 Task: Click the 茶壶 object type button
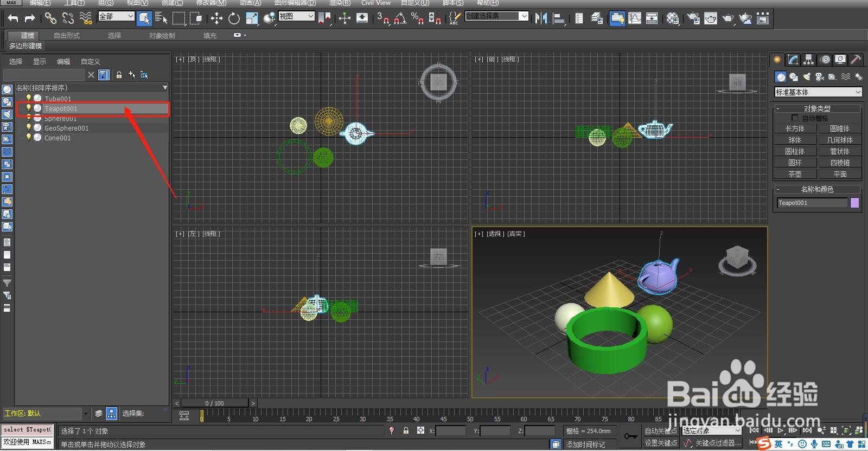[795, 174]
